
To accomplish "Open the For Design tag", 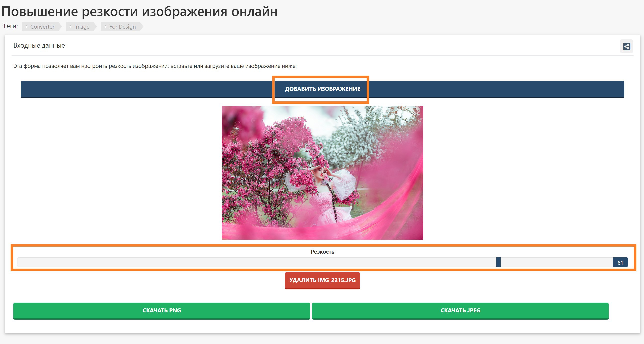I will coord(122,27).
